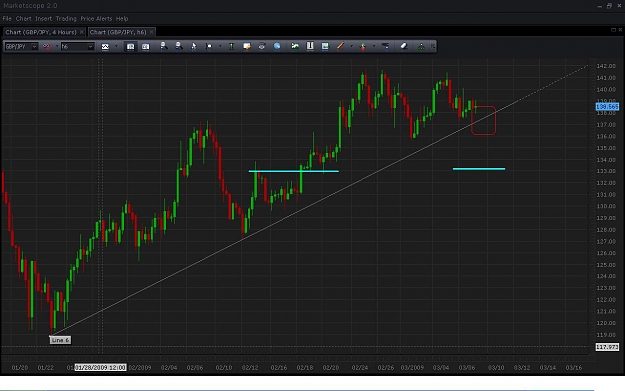625x391 pixels.
Task: Open the Chart menu
Action: (x=24, y=19)
